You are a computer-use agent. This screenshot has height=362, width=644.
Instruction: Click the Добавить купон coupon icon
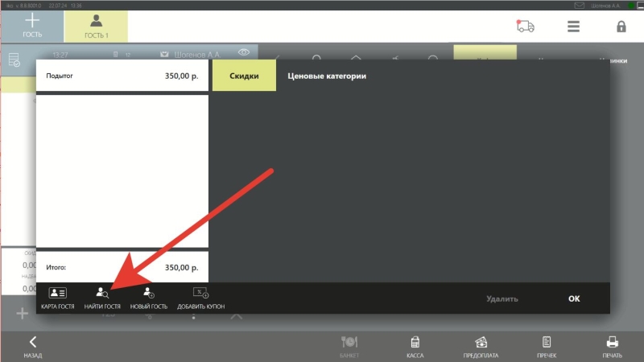200,293
